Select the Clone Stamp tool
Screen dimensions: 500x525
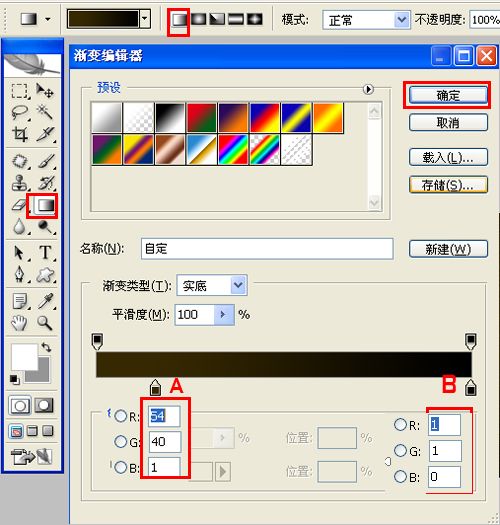pos(19,183)
